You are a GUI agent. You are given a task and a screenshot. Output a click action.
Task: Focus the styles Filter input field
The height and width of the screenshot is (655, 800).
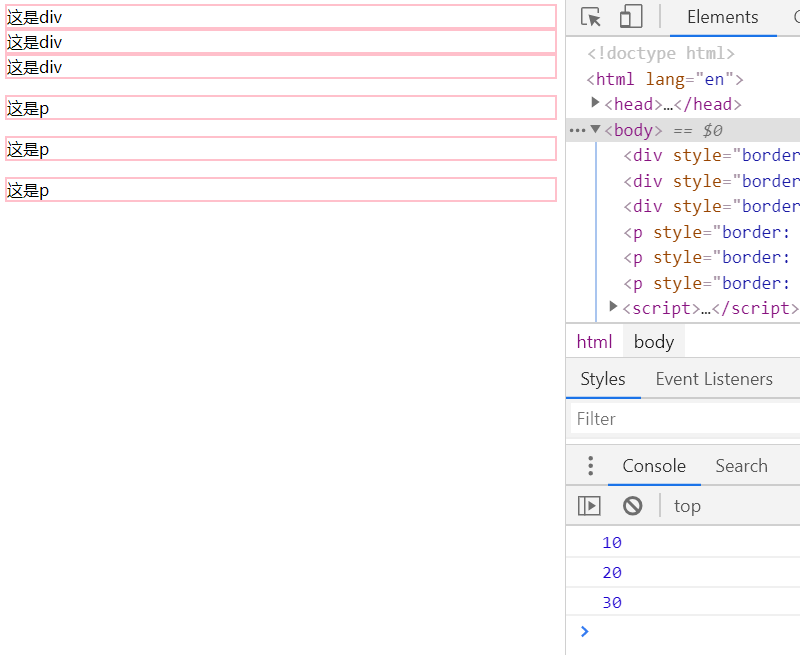[685, 419]
